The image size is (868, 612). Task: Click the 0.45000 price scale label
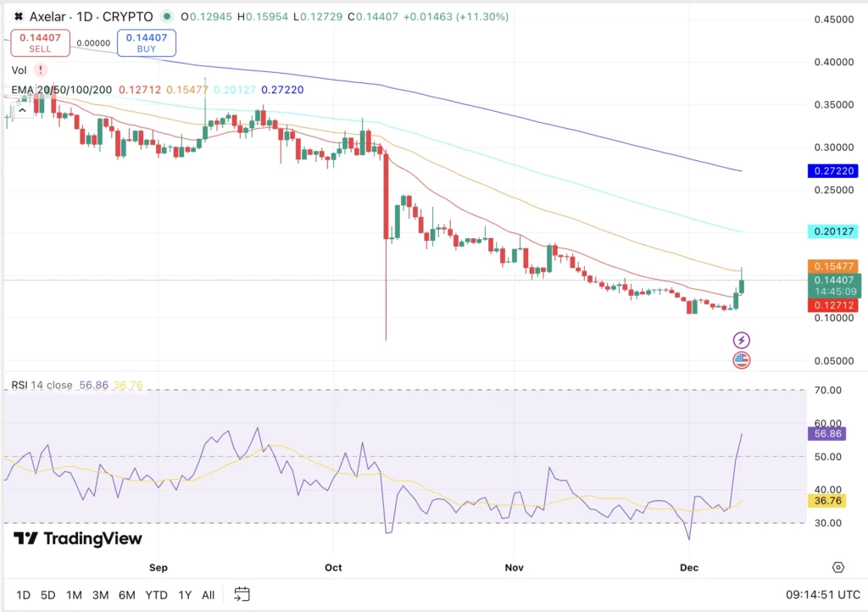tap(834, 19)
